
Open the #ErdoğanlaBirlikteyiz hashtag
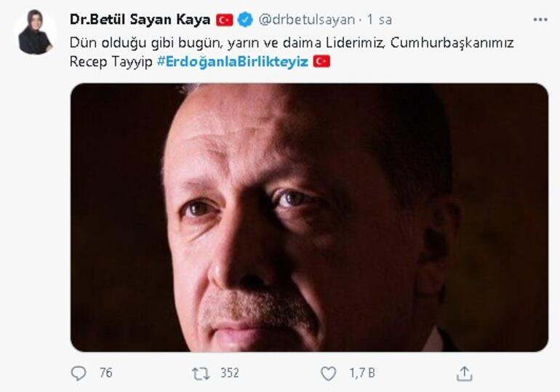(x=233, y=61)
